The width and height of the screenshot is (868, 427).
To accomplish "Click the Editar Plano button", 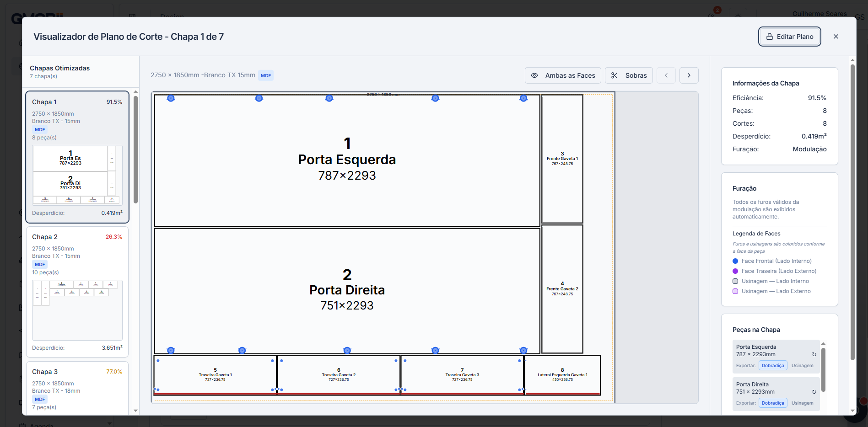I will click(789, 37).
